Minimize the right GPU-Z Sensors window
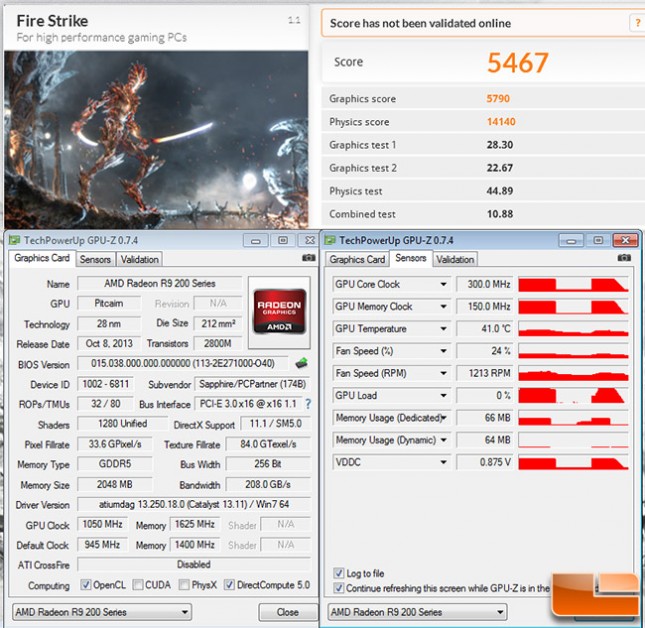The image size is (645, 628). [x=571, y=240]
